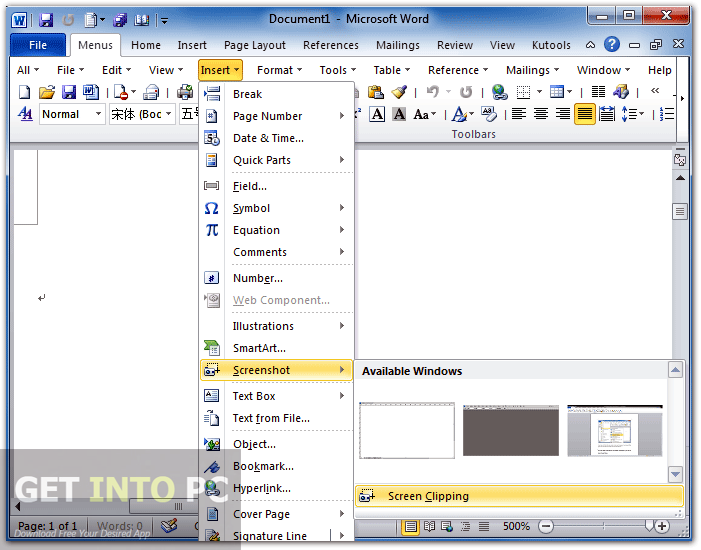Open the Equation submenu
Screen dimensions: 701x550
[x=277, y=230]
